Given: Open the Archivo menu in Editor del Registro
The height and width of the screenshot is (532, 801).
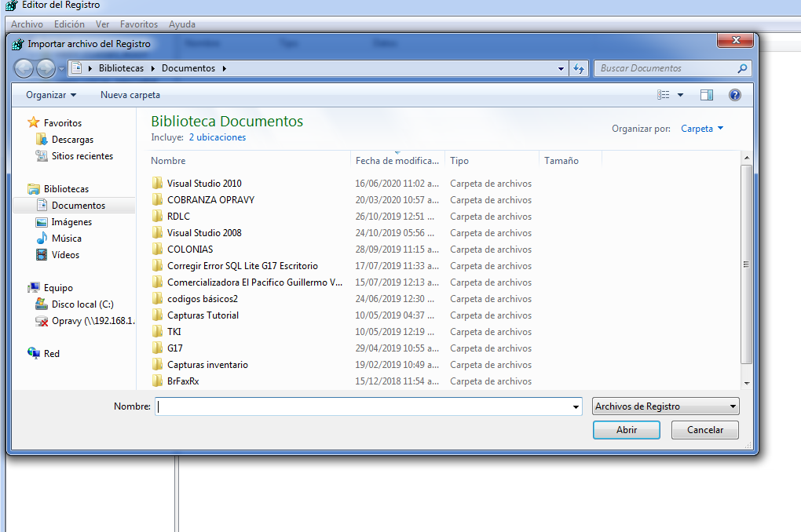Looking at the screenshot, I should pyautogui.click(x=27, y=24).
